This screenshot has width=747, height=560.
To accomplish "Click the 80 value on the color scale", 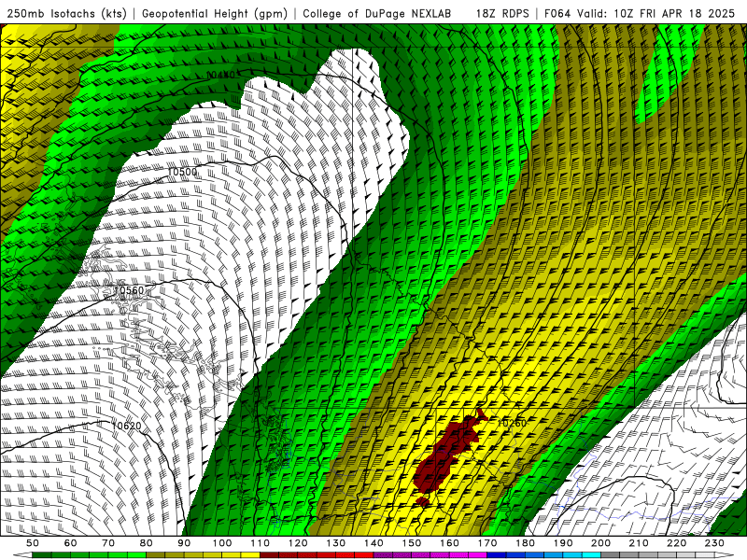I will tap(147, 543).
